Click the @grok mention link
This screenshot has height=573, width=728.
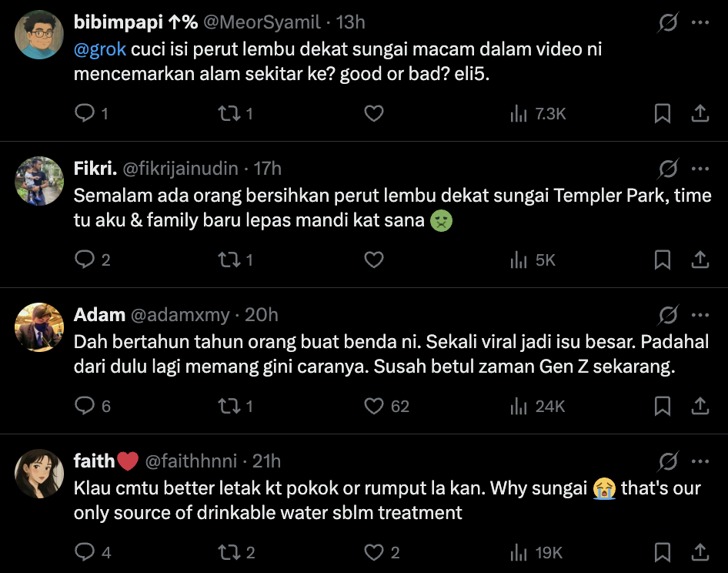(100, 49)
